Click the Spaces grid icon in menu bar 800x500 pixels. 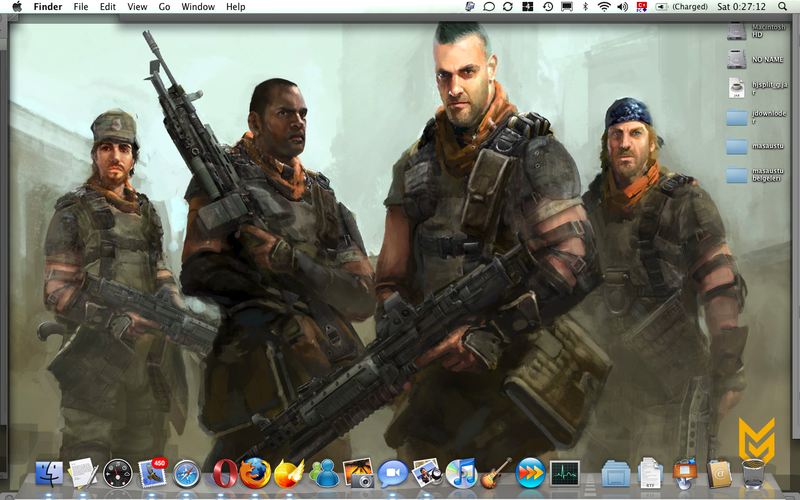click(x=528, y=7)
